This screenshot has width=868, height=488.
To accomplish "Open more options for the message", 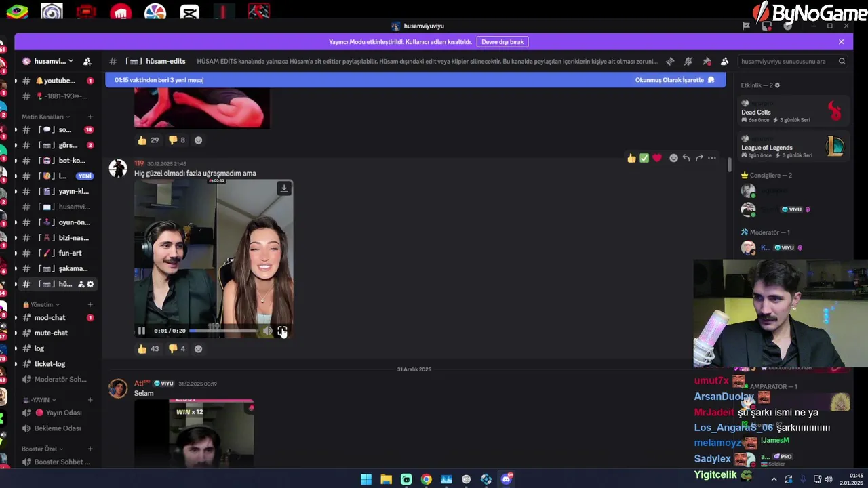I will click(x=711, y=158).
